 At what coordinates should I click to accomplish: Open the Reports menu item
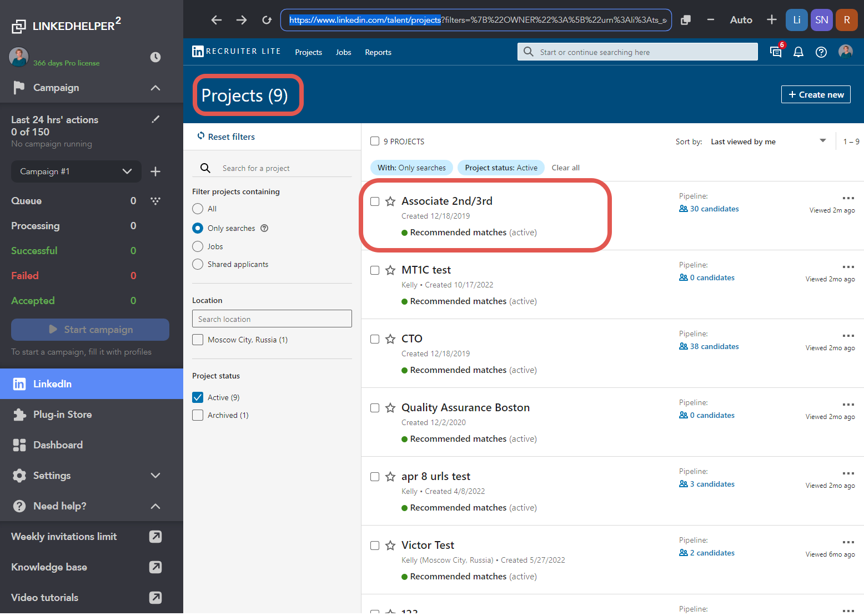tap(378, 52)
